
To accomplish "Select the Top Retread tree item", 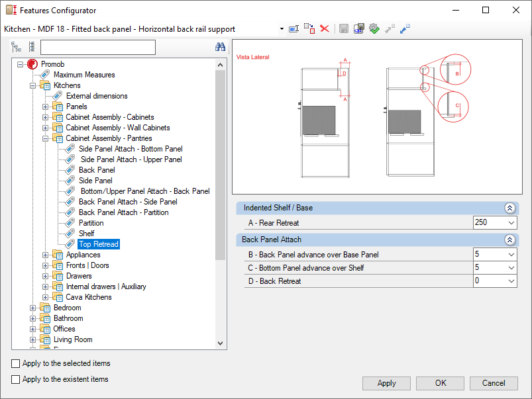I will pyautogui.click(x=99, y=244).
